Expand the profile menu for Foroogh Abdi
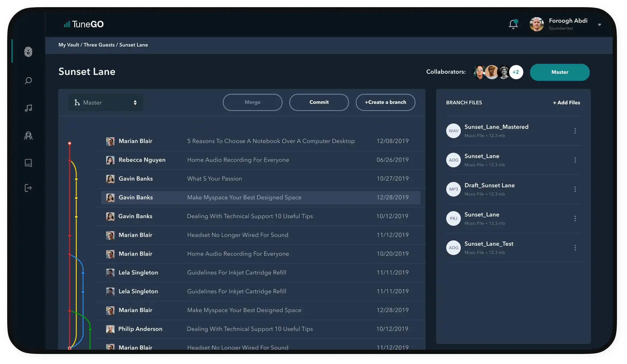The width and height of the screenshot is (627, 364). [599, 25]
